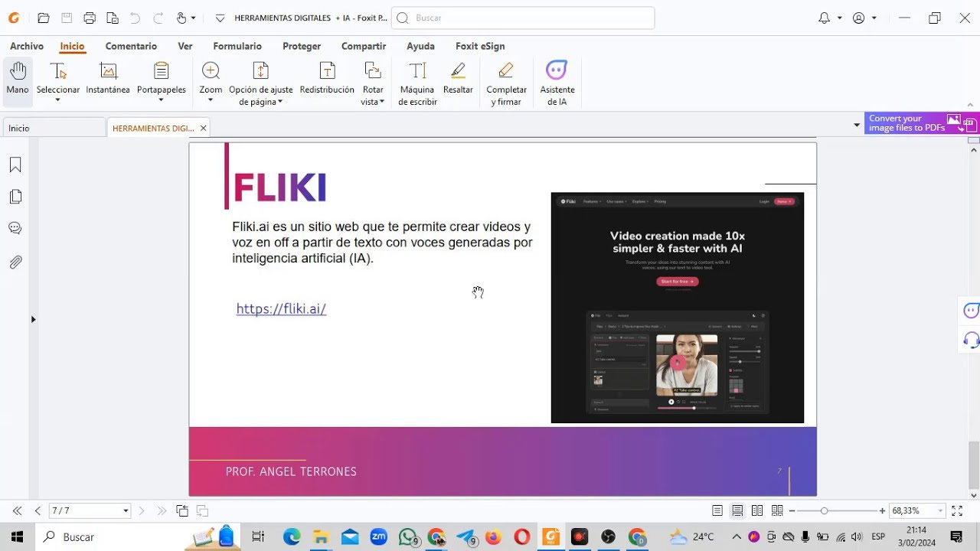The image size is (980, 551).
Task: Click the Buscar search field in title bar
Action: [x=523, y=18]
